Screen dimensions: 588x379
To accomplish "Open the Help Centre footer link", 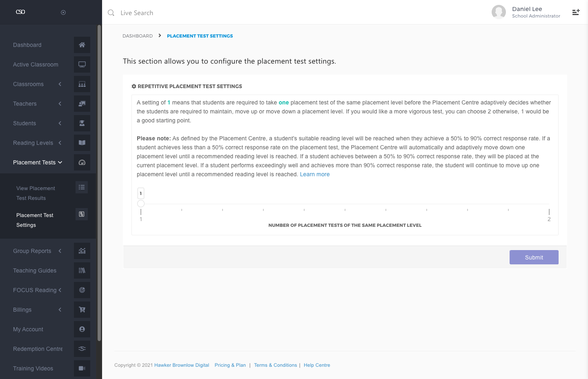I will pyautogui.click(x=317, y=365).
